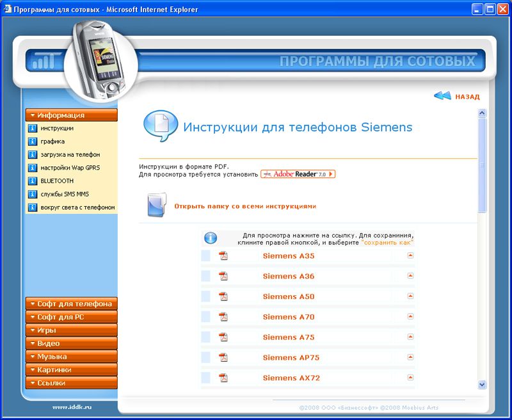Click the info icon beside BLUETOOTH
This screenshot has width=512, height=420.
(x=33, y=181)
